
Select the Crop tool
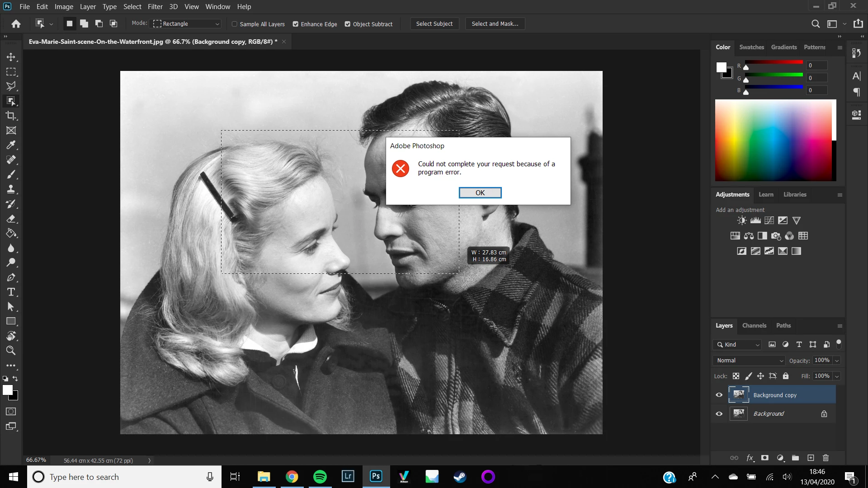11,116
